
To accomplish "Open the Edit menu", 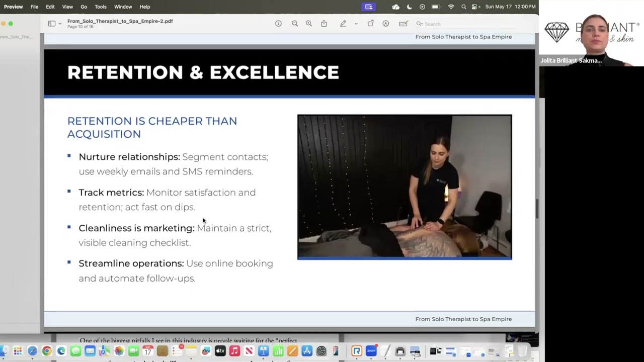I will [50, 7].
